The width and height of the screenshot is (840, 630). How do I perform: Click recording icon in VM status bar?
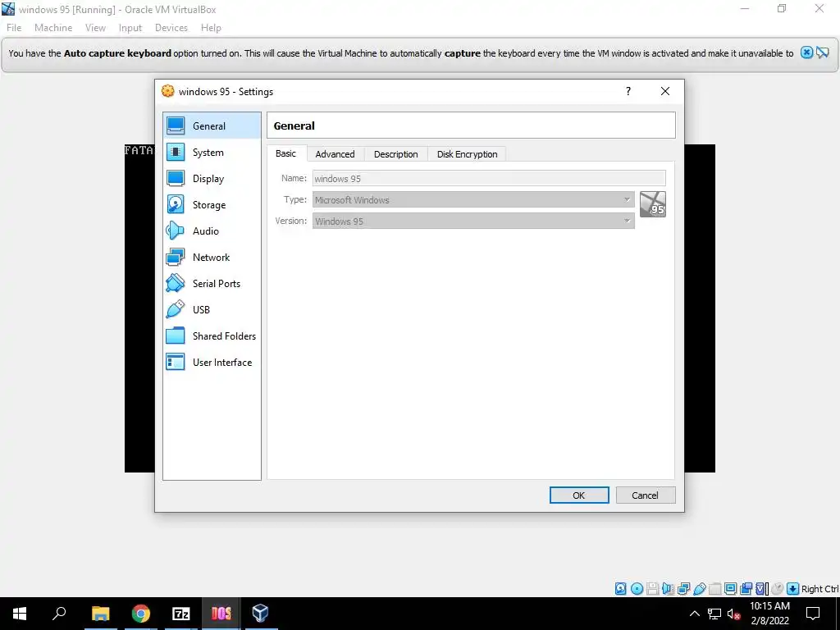coord(746,589)
